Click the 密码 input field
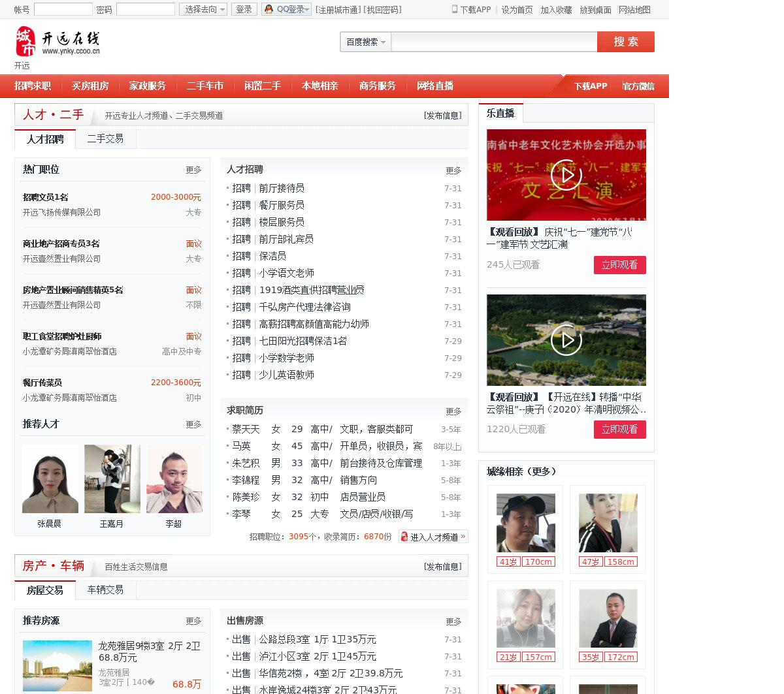 [146, 9]
